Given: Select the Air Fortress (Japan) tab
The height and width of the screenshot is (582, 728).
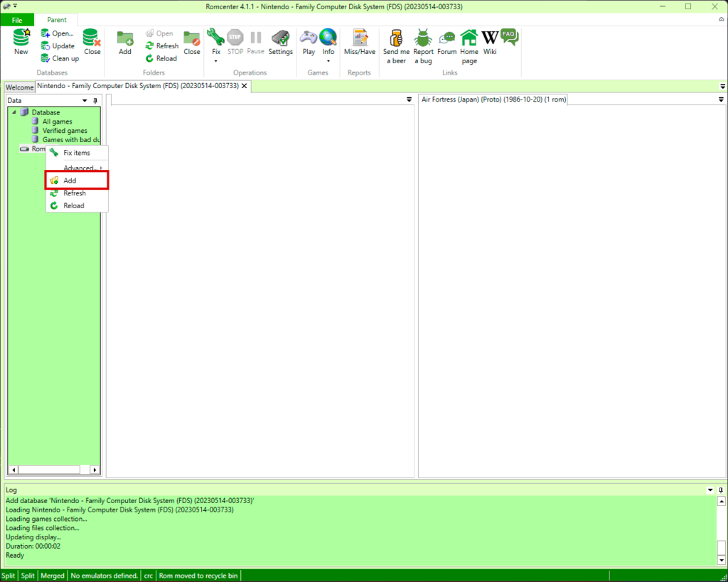Looking at the screenshot, I should click(x=493, y=99).
